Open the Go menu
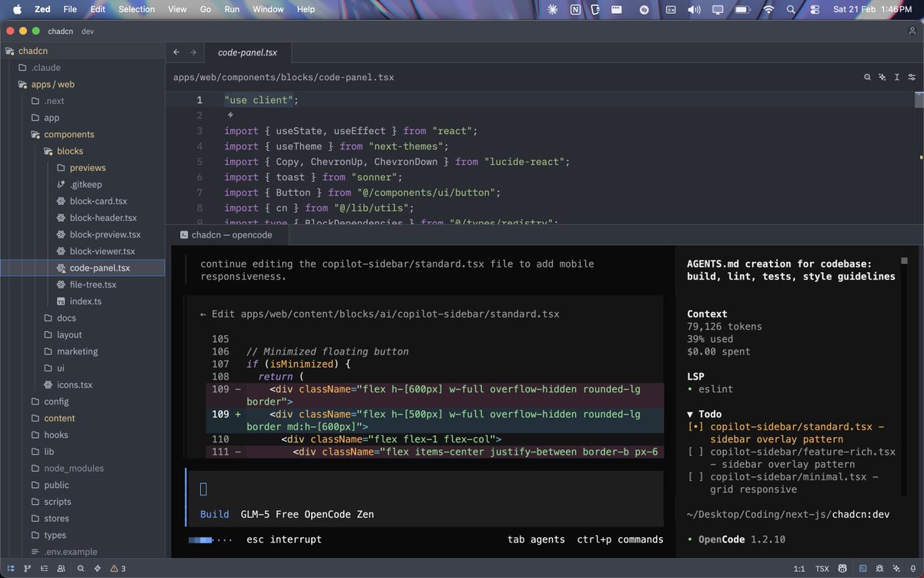This screenshot has width=924, height=578. tap(206, 9)
